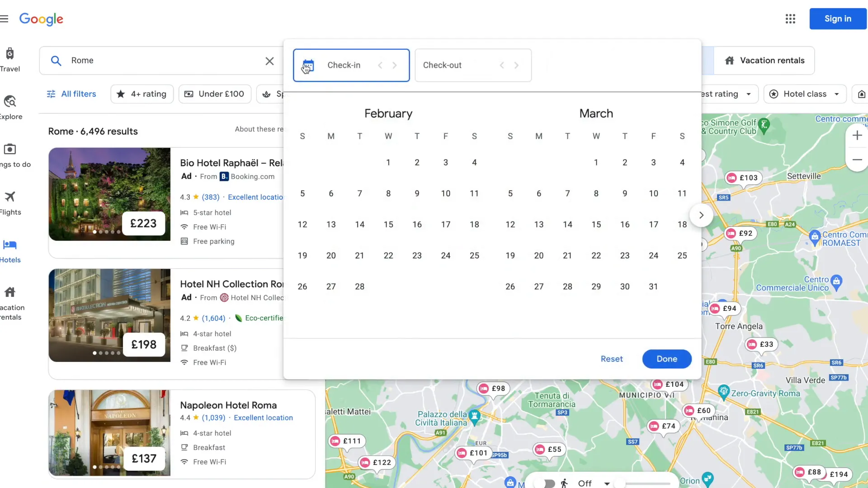Screen dimensions: 868x488
Task: Click the search magnifier icon
Action: coord(56,61)
